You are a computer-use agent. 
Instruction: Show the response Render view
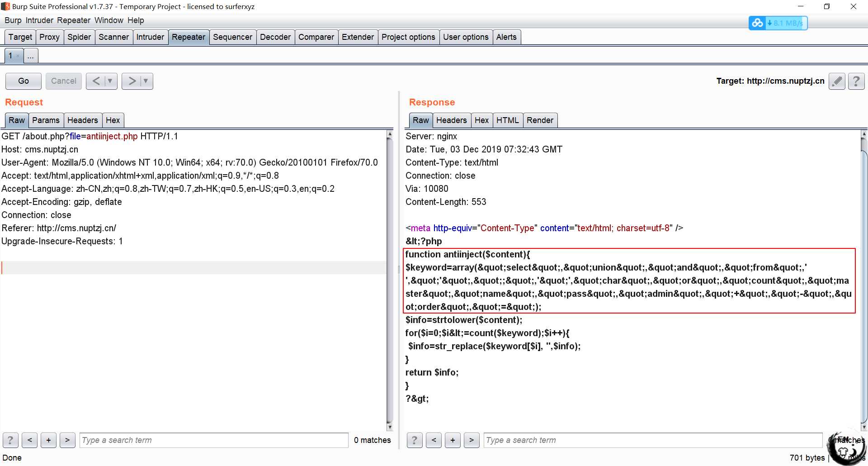pyautogui.click(x=540, y=120)
